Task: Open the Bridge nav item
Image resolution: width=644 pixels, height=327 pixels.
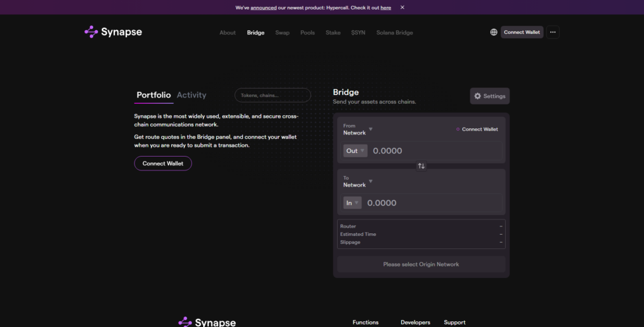Action: pos(255,33)
